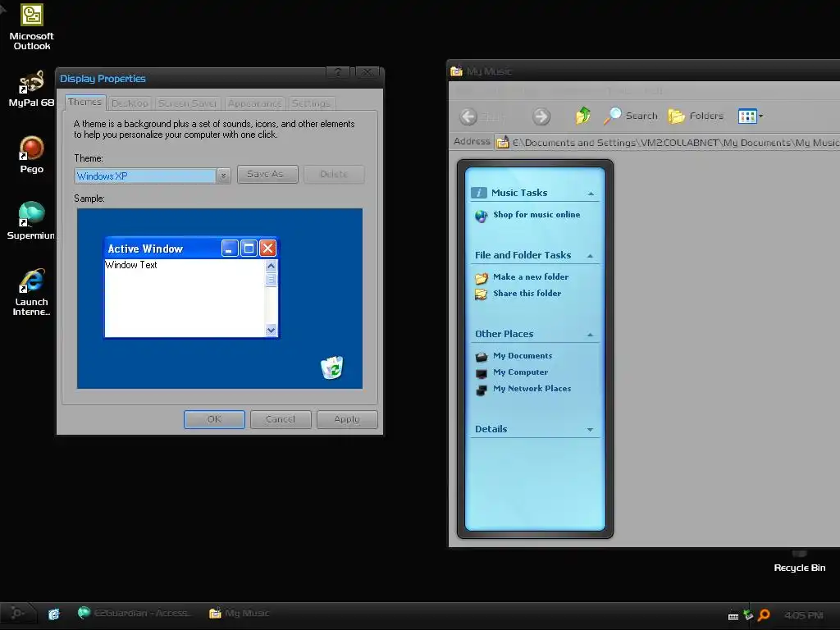Click Share this folder link
840x630 pixels.
point(527,294)
